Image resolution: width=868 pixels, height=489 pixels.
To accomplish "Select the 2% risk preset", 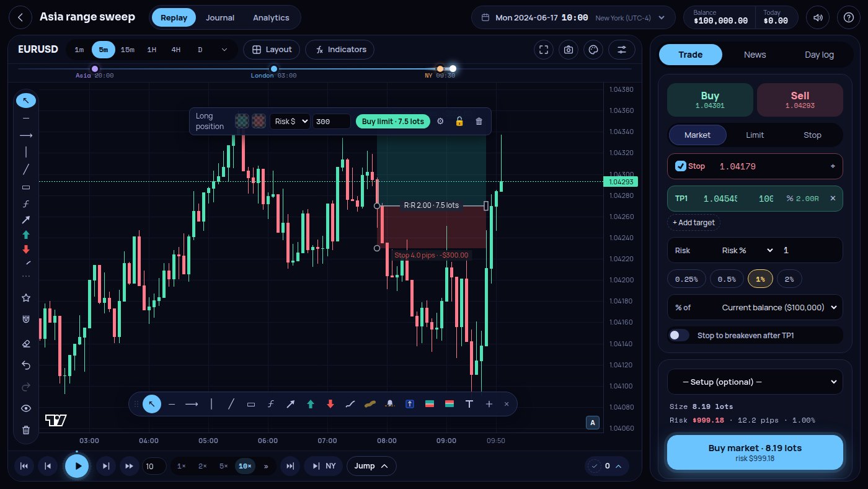I will click(x=789, y=279).
